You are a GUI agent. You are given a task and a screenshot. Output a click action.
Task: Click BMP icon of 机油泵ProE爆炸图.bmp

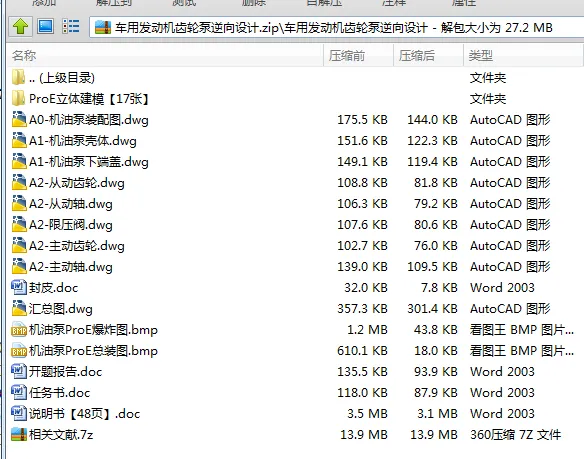click(19, 330)
